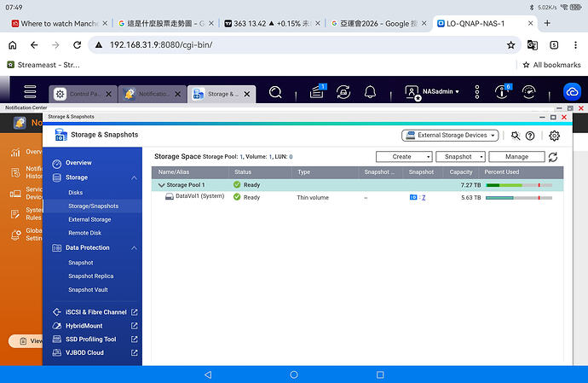Viewport: 588px width, 383px height.
Task: Tap Android home navigation button
Action: [x=294, y=374]
